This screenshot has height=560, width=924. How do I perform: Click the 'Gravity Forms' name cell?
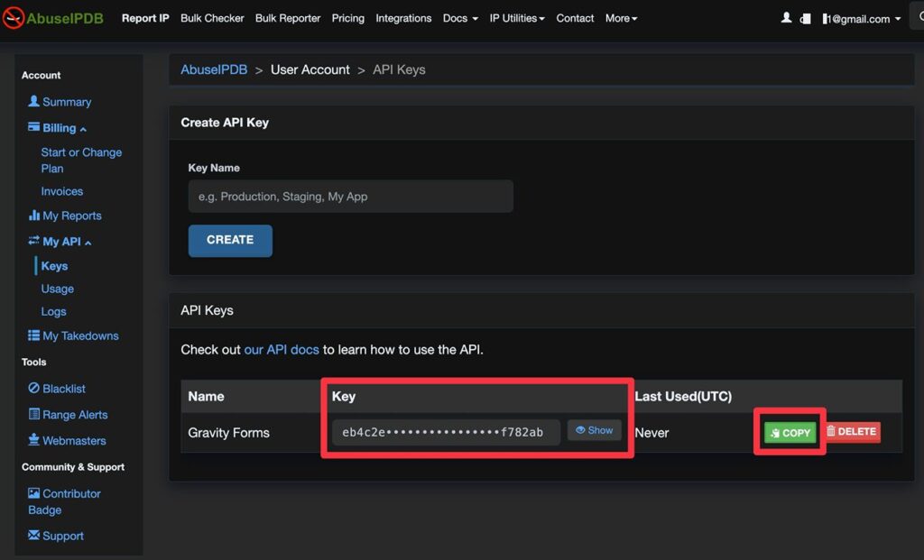coord(228,433)
